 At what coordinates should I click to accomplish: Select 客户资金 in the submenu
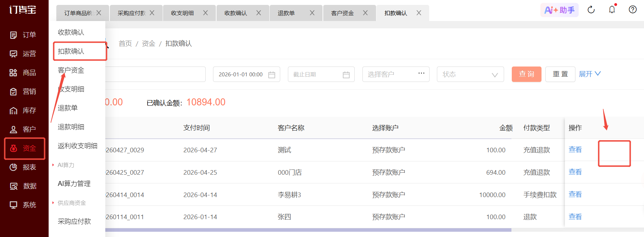click(71, 70)
